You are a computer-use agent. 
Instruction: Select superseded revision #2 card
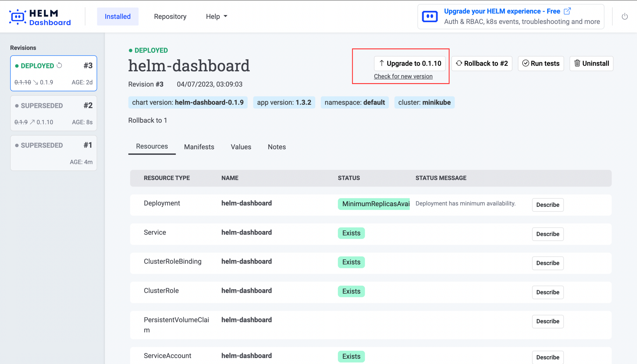(53, 113)
